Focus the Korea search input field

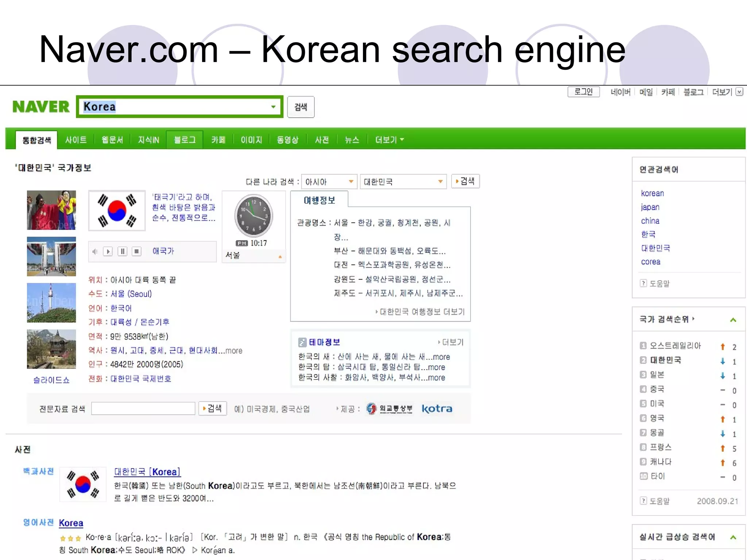pos(179,106)
